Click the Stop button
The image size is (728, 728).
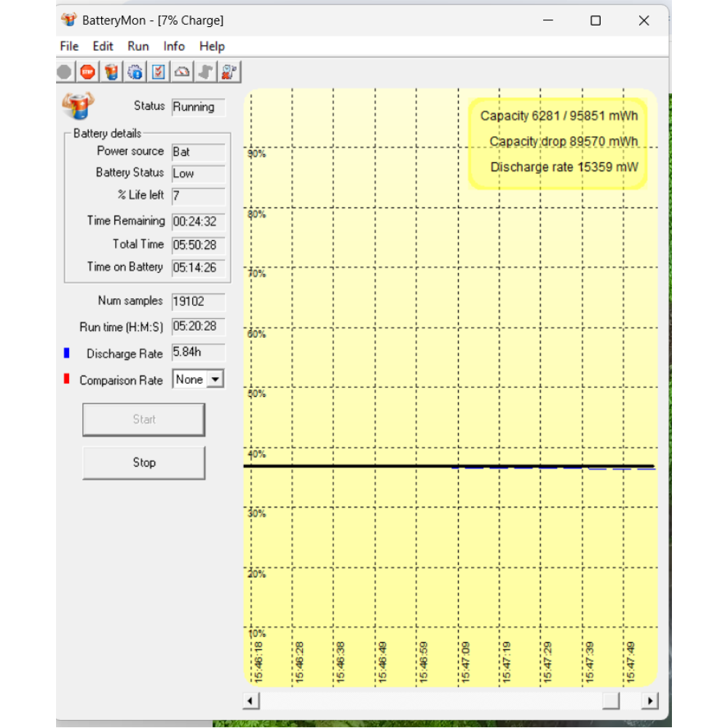[x=144, y=463]
